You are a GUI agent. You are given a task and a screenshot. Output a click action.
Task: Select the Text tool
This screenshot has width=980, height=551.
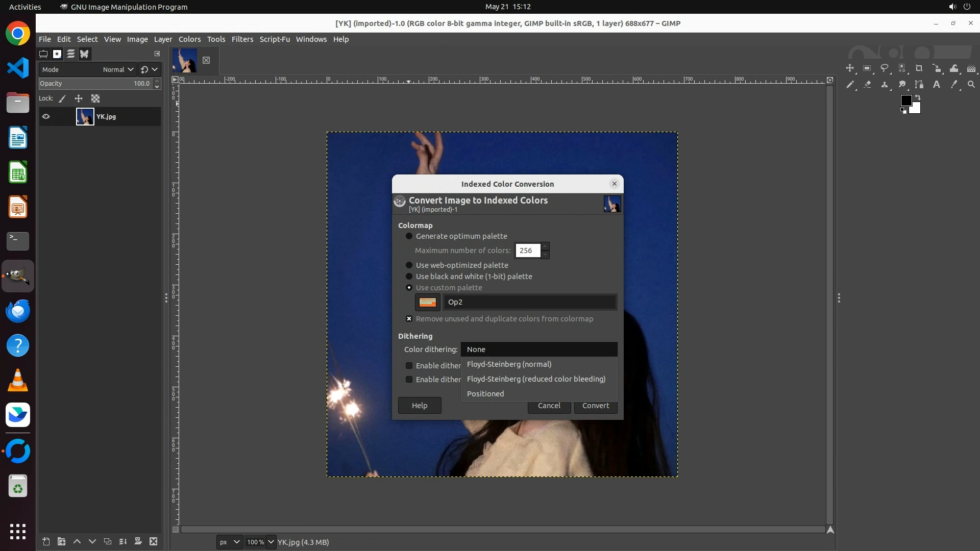pyautogui.click(x=937, y=85)
